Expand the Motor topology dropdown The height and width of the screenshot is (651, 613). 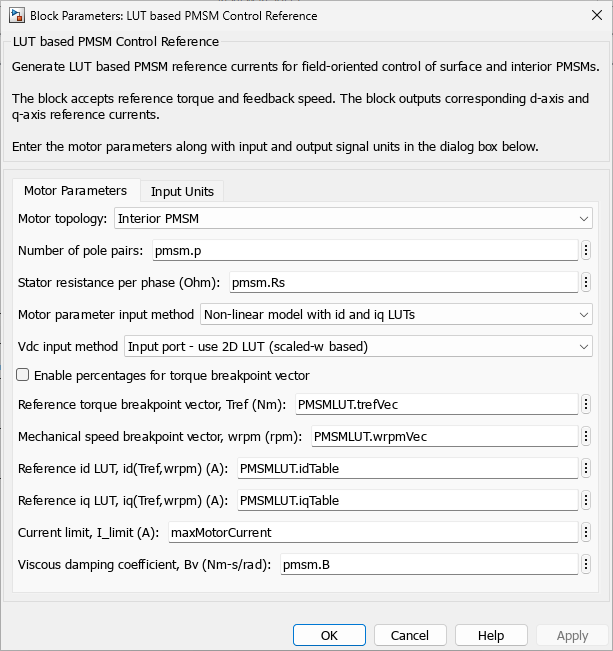pyautogui.click(x=352, y=218)
